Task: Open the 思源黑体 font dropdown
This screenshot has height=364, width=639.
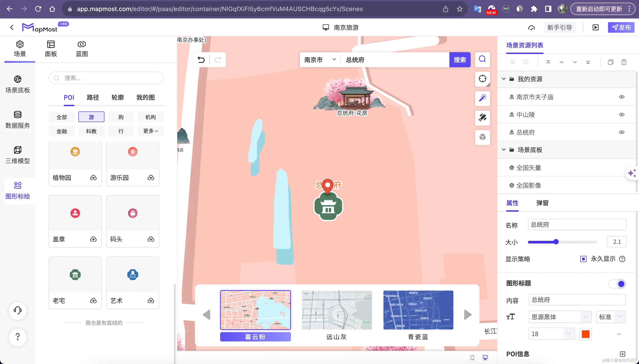Action: coord(560,317)
